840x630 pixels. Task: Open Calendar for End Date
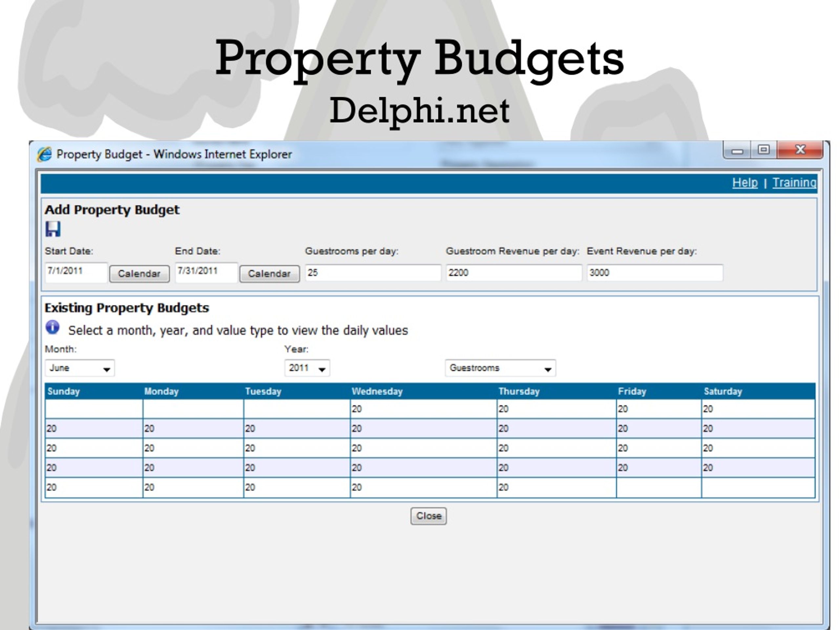[x=270, y=274]
